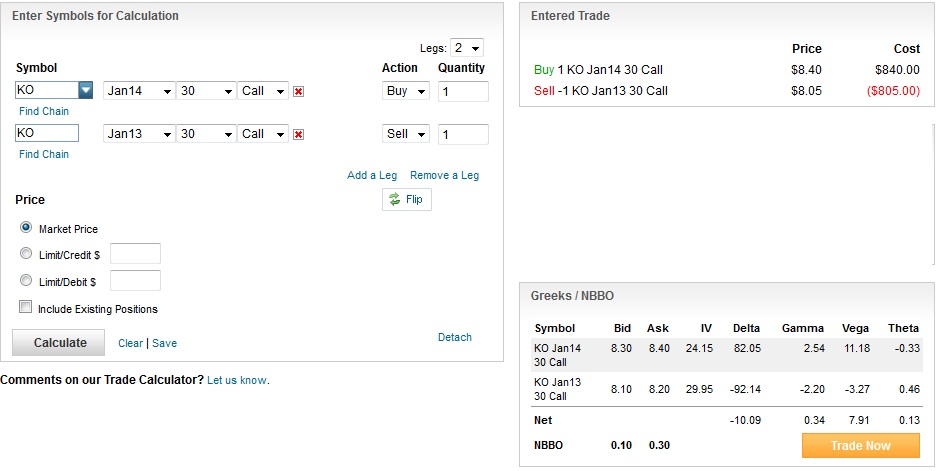Click the first leg Quantity field
Image resolution: width=936 pixels, height=471 pixels.
463,91
